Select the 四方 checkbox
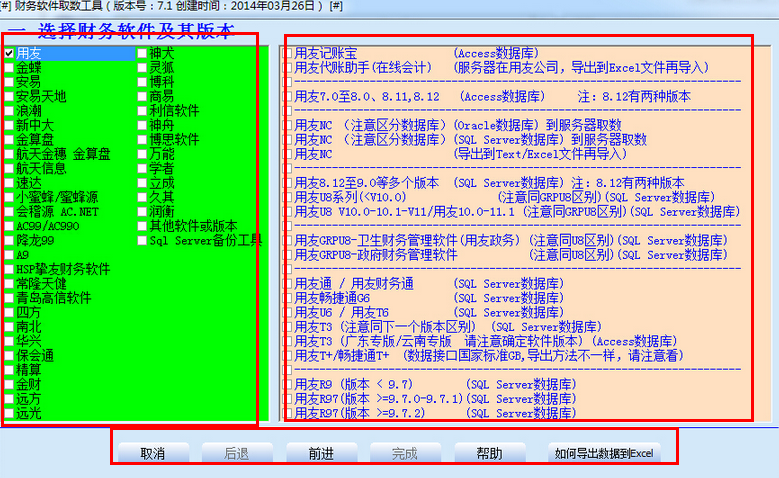 point(9,313)
